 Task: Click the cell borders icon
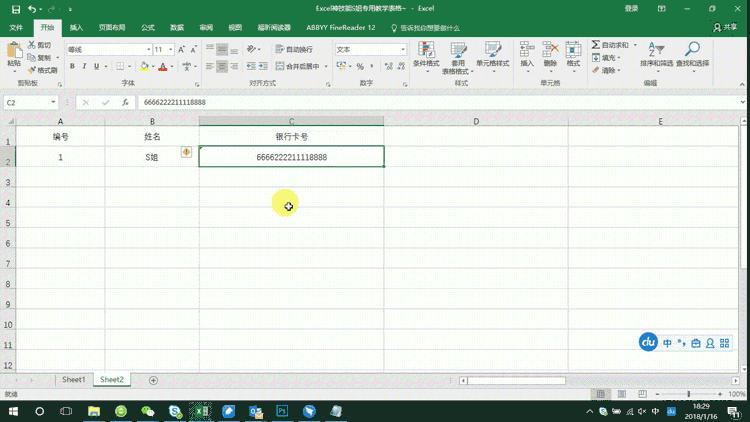(120, 66)
